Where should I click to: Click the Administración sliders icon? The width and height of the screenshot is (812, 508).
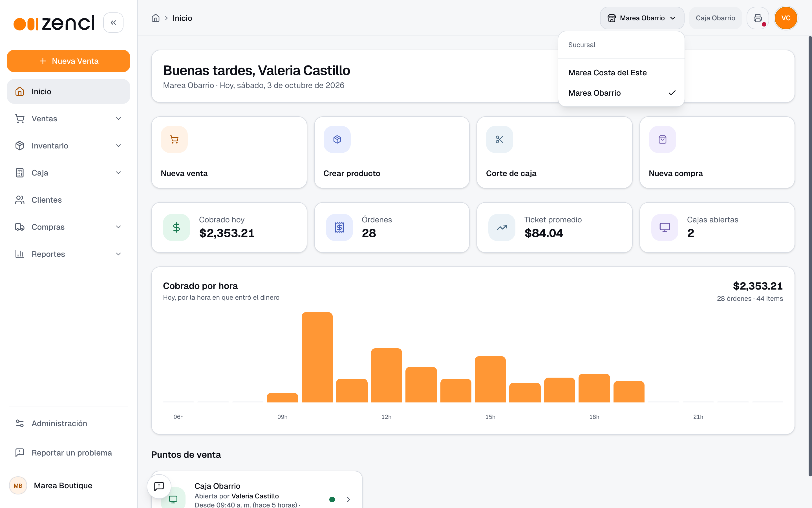tap(20, 423)
